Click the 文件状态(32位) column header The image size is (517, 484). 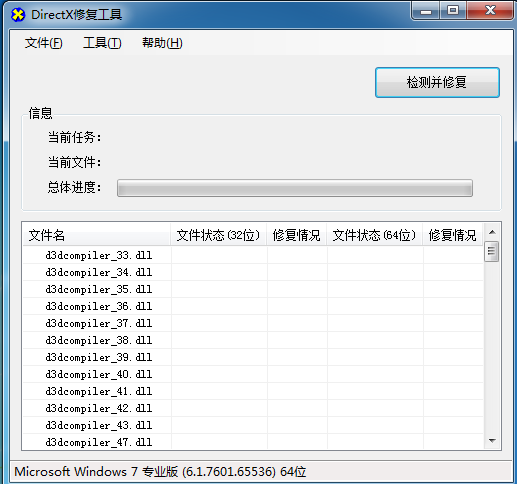(218, 235)
